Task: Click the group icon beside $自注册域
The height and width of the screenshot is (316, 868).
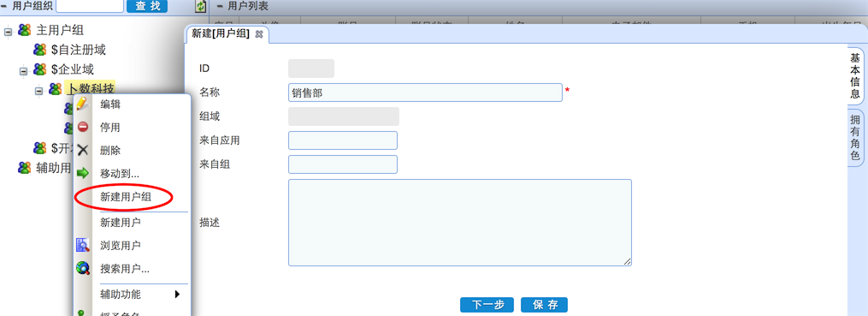Action: click(39, 50)
